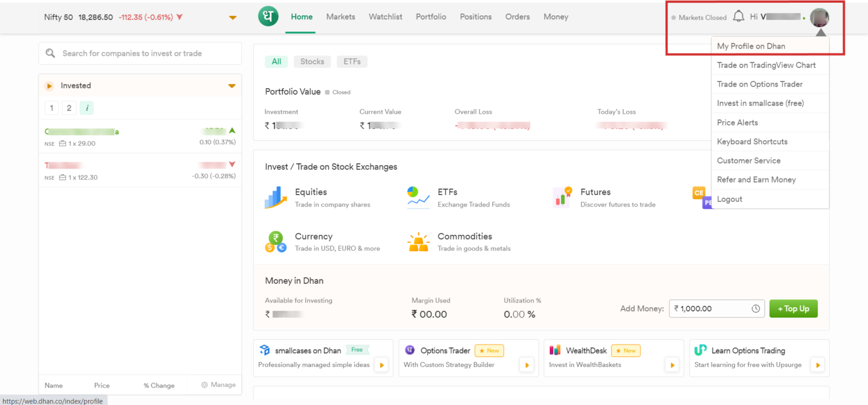This screenshot has height=405, width=868.
Task: Collapse the Invested watchlist dropdown
Action: point(232,86)
